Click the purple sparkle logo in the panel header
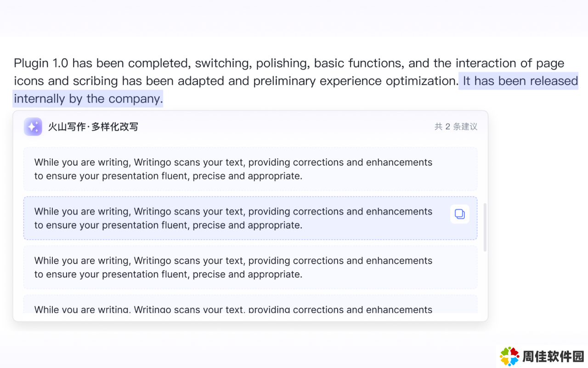This screenshot has width=588, height=368. (x=33, y=127)
